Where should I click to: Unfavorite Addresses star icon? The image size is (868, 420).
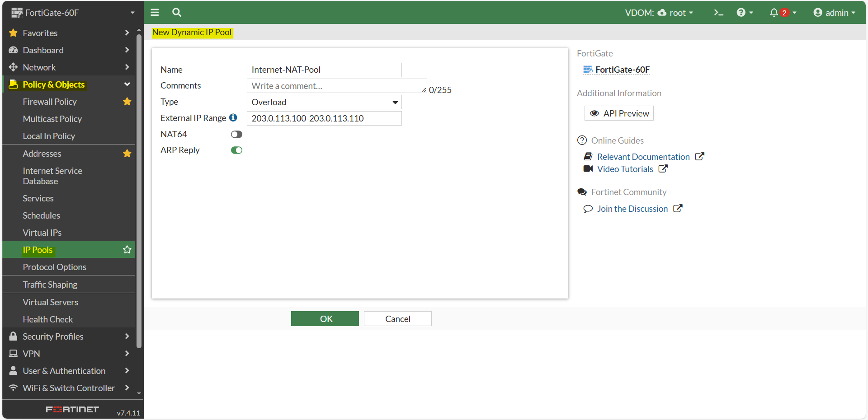point(127,154)
